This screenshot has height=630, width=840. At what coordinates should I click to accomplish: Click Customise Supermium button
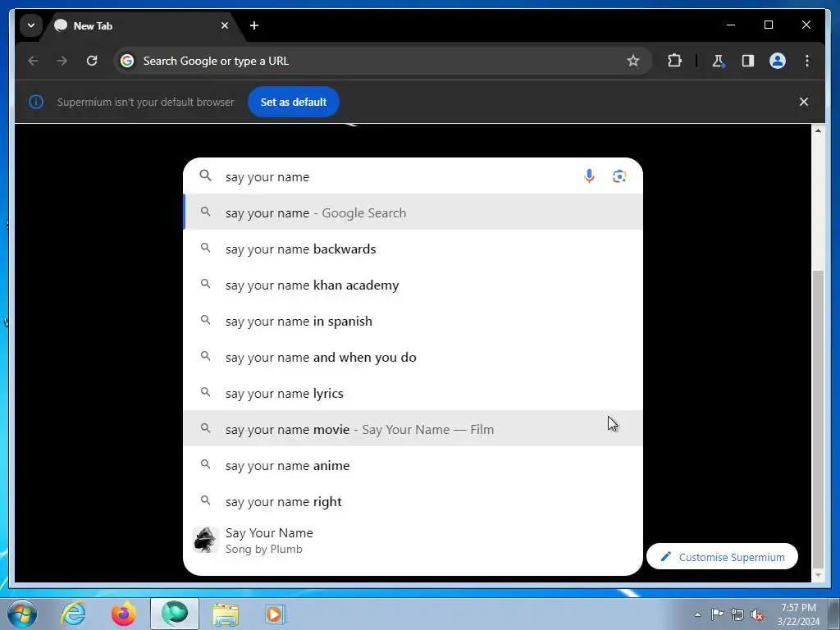pos(722,557)
